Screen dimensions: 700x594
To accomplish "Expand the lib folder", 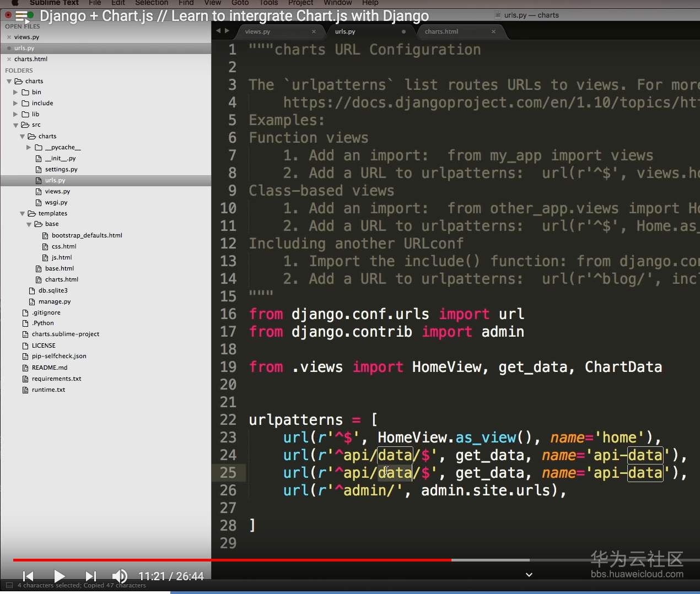I will [x=15, y=114].
